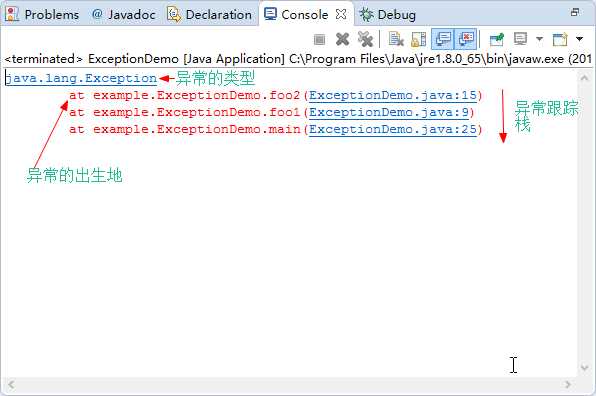The width and height of the screenshot is (596, 396).
Task: Click the Console tab monitor icon
Action: (270, 14)
